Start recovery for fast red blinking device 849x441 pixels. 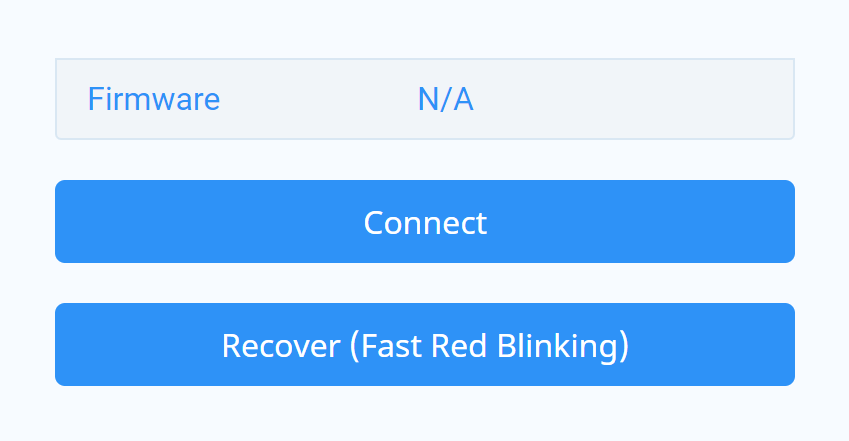(425, 345)
